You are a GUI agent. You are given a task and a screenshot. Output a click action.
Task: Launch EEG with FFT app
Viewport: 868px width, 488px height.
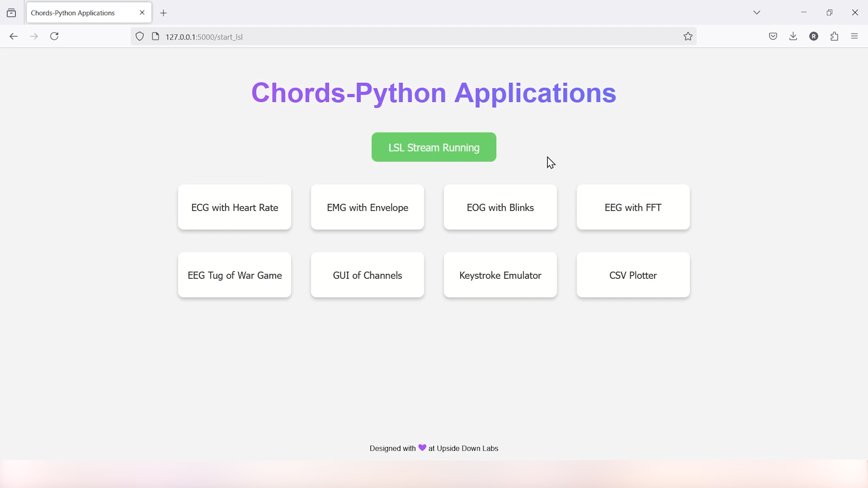(633, 207)
